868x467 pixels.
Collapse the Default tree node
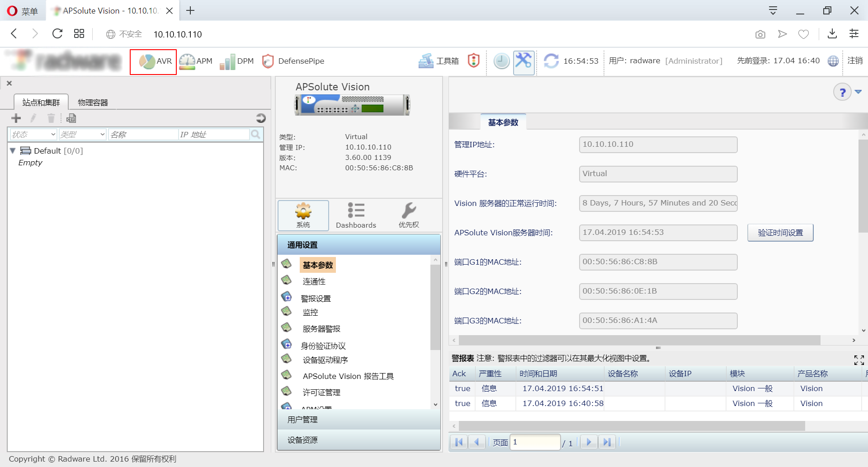click(13, 151)
